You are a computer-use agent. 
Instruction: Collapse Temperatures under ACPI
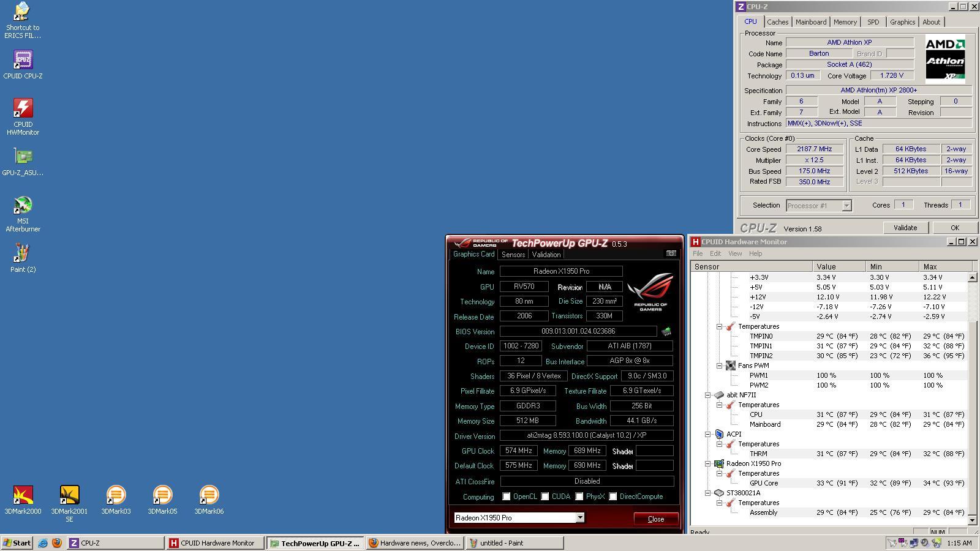click(x=719, y=444)
